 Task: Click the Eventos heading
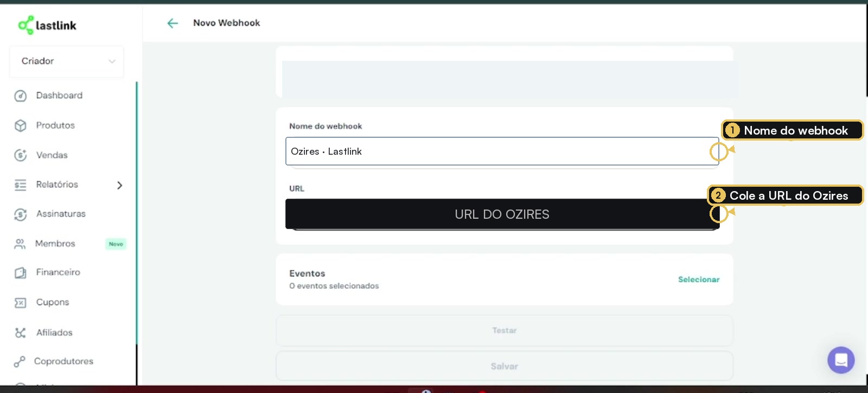click(x=307, y=274)
